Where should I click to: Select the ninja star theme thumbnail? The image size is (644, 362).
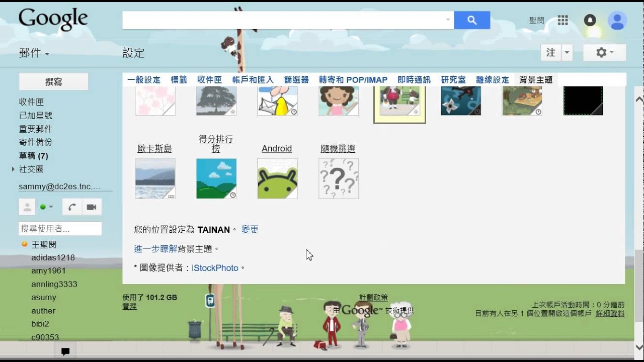tap(461, 101)
